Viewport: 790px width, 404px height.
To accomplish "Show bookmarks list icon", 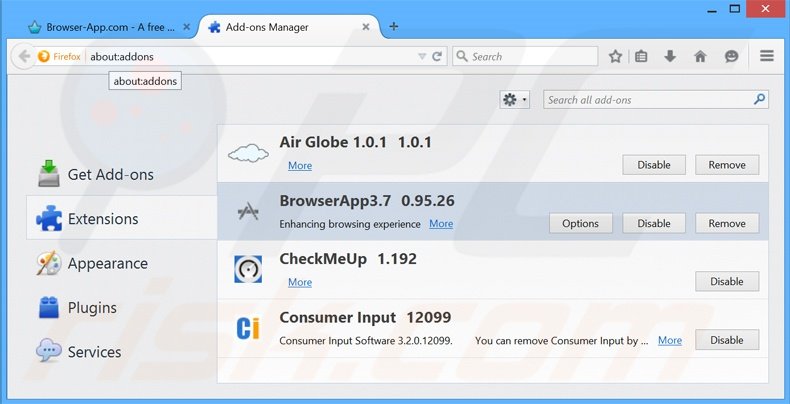I will click(641, 56).
